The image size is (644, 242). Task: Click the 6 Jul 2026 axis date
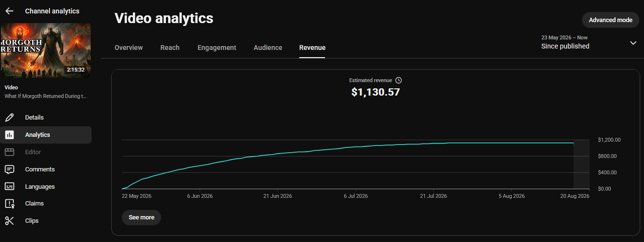click(x=356, y=196)
